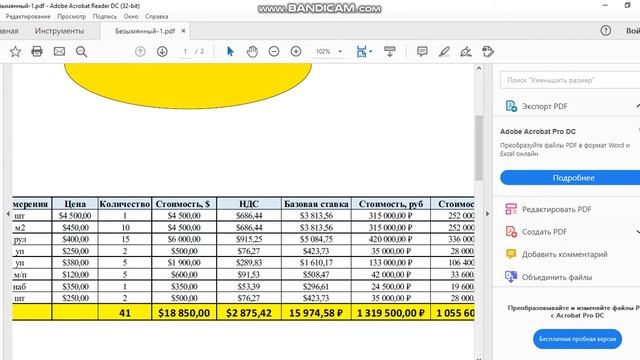Click scrollbar up arrow of document
The height and width of the screenshot is (360, 640).
click(479, 69)
